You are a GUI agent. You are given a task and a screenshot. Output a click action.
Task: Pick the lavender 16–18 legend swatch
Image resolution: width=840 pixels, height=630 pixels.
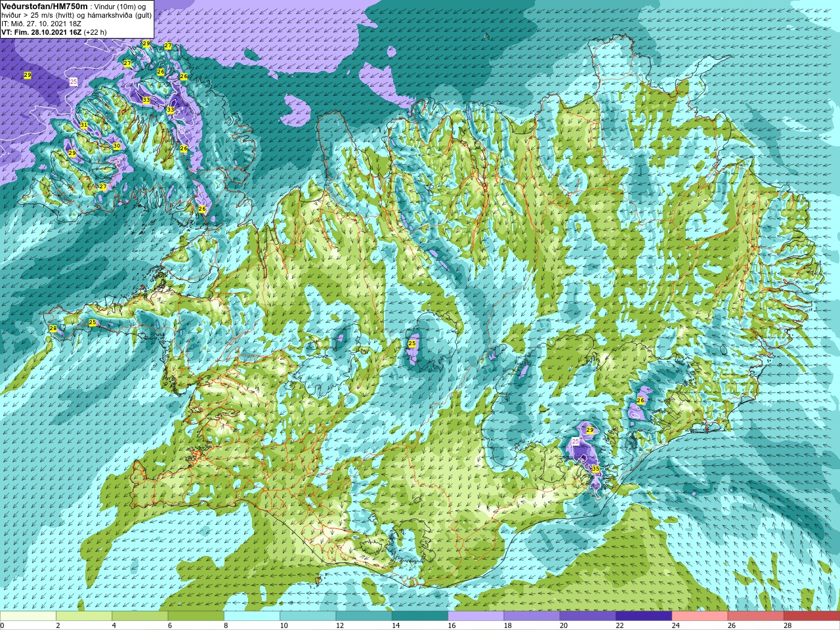click(476, 616)
